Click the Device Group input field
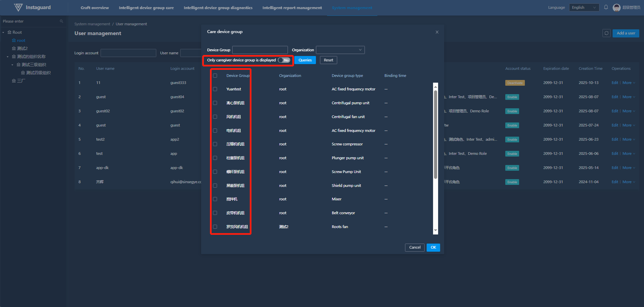Image resolution: width=644 pixels, height=307 pixels. point(260,50)
